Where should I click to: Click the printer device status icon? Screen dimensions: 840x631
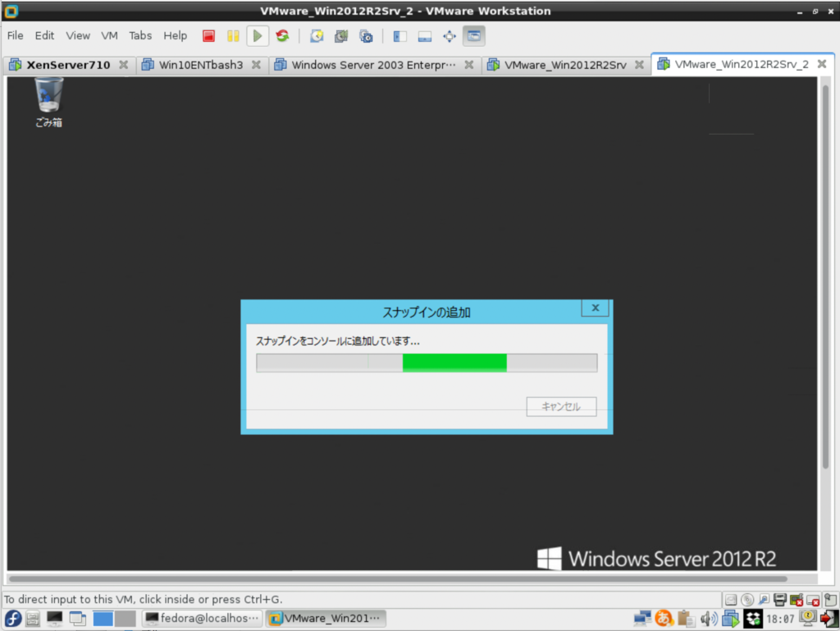[x=780, y=599]
